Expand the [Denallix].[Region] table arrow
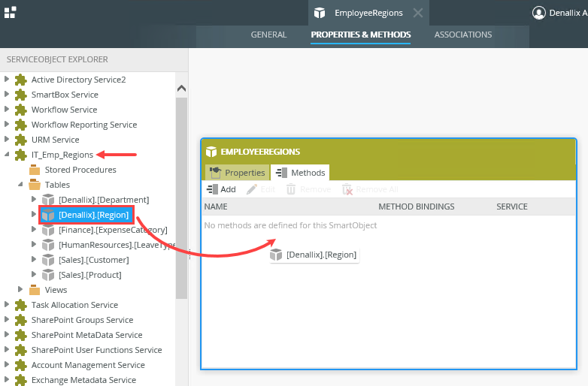 point(34,215)
